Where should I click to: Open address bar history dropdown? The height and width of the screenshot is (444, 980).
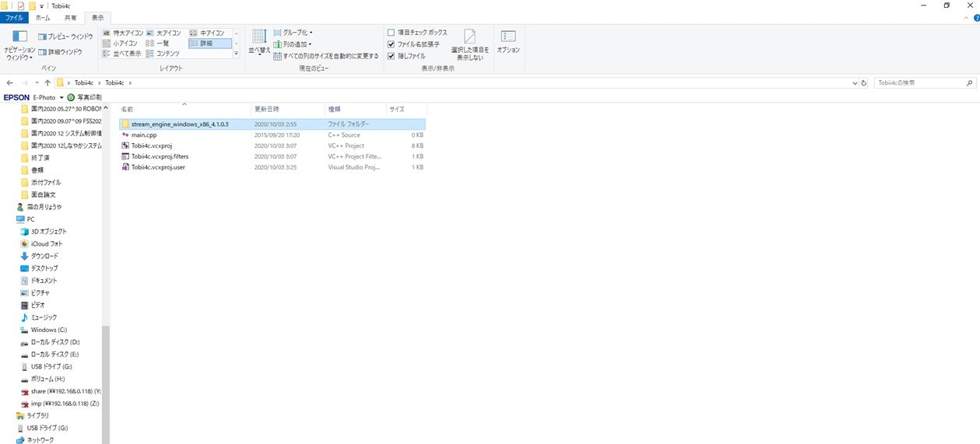853,82
